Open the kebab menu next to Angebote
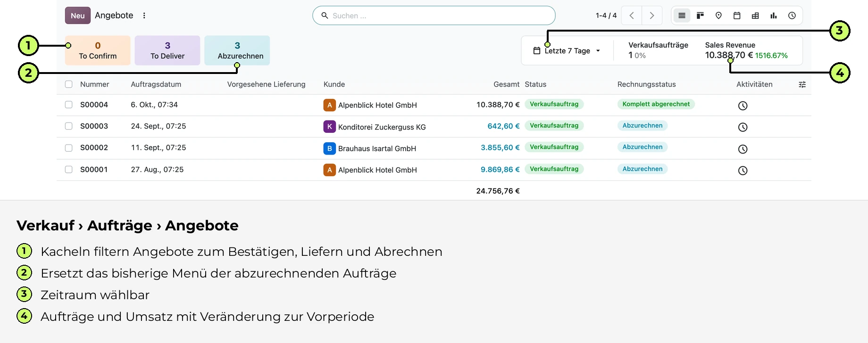Image resolution: width=868 pixels, height=343 pixels. (x=144, y=16)
